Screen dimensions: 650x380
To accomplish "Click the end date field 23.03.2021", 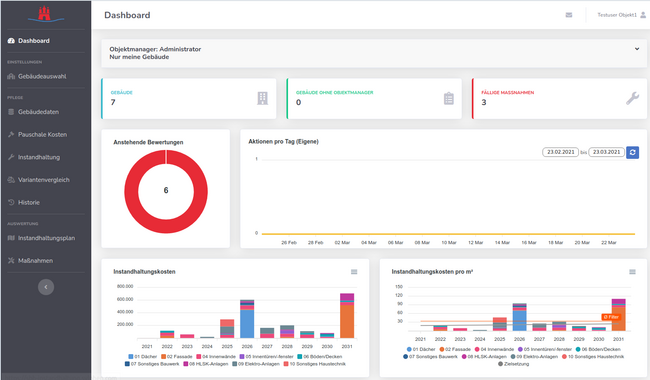I will (606, 152).
